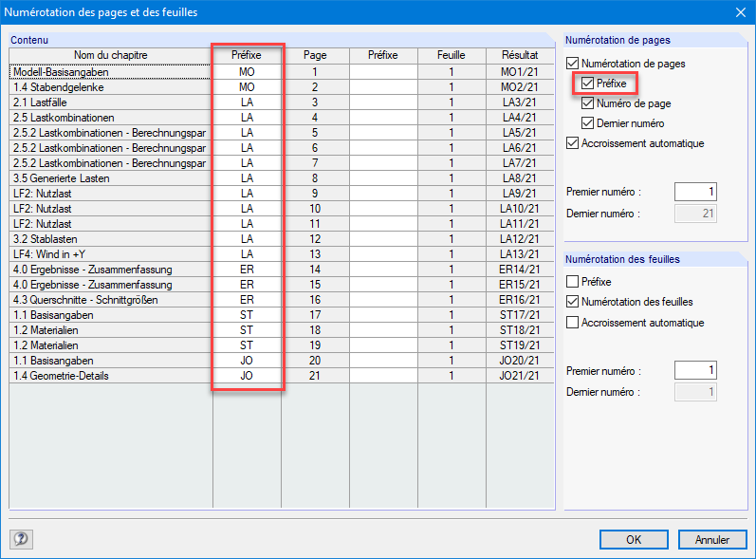This screenshot has width=756, height=559.
Task: Focus the feuilles Premier numéro field
Action: pos(695,370)
